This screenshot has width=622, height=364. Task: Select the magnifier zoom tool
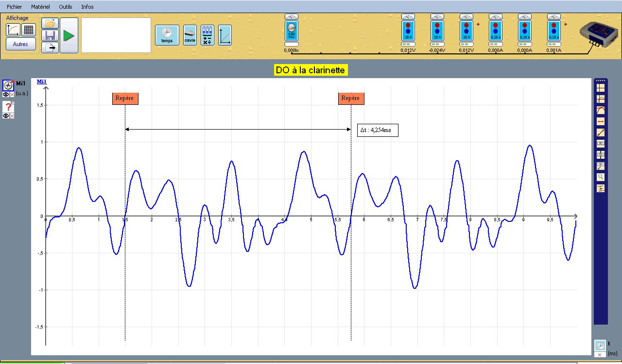(601, 177)
